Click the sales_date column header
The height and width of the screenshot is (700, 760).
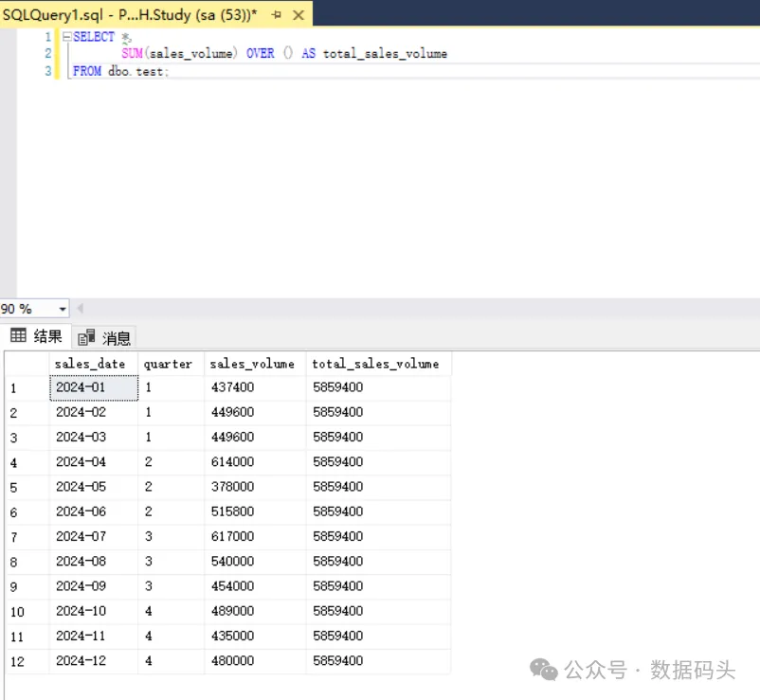94,364
